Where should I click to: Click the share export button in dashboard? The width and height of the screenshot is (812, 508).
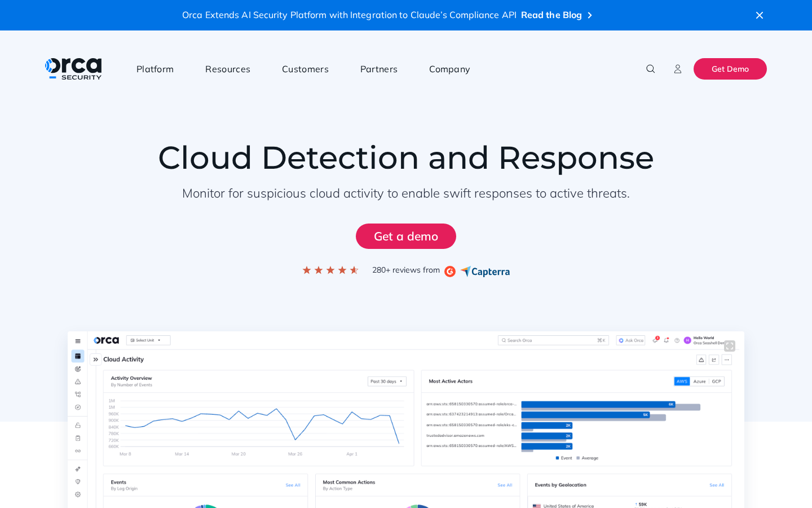pos(714,360)
